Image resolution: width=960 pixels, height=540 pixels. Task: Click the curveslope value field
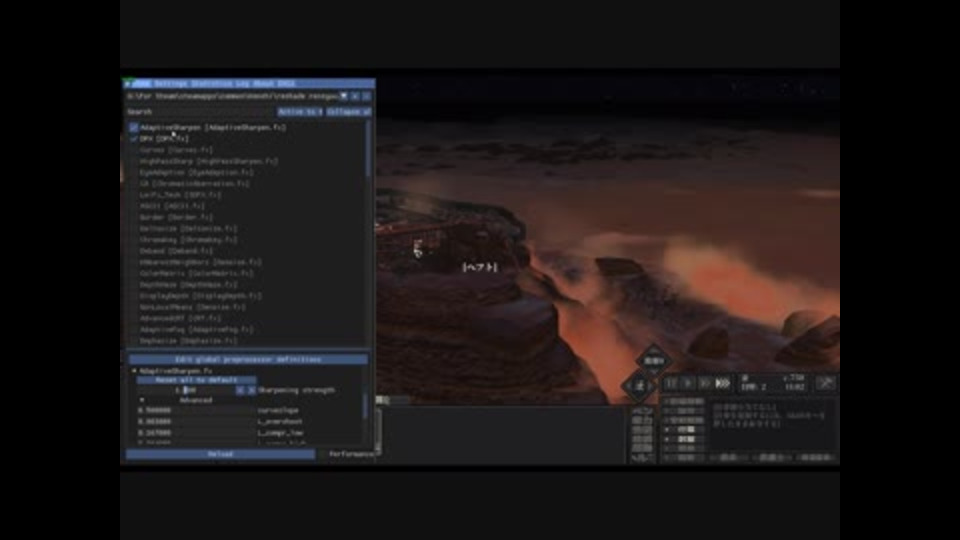click(196, 410)
